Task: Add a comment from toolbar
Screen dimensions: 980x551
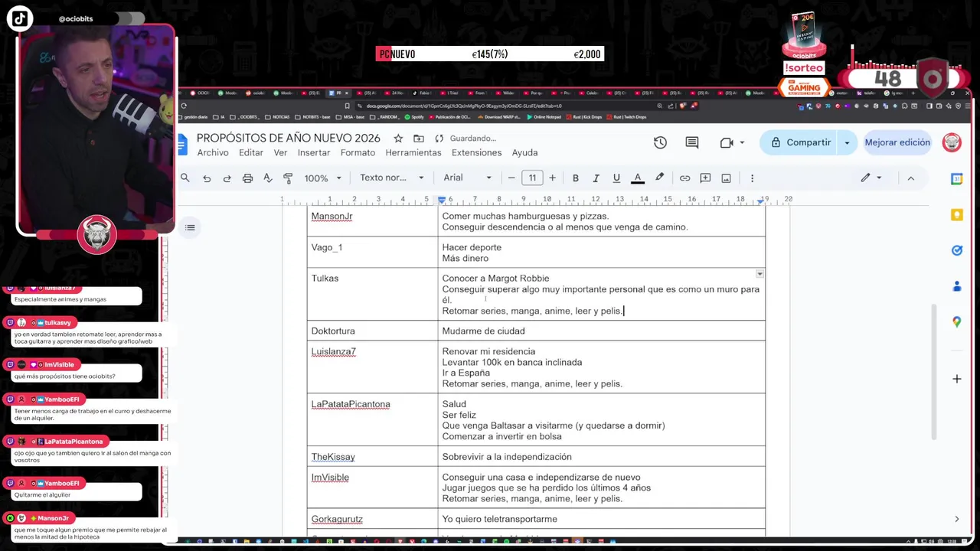Action: pos(705,178)
